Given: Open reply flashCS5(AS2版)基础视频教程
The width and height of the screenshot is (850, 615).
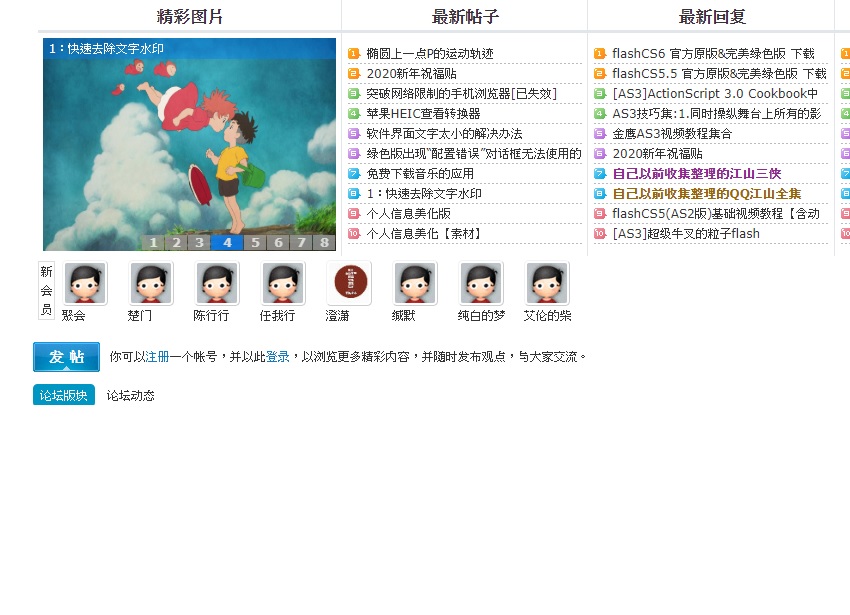Looking at the screenshot, I should [x=716, y=214].
